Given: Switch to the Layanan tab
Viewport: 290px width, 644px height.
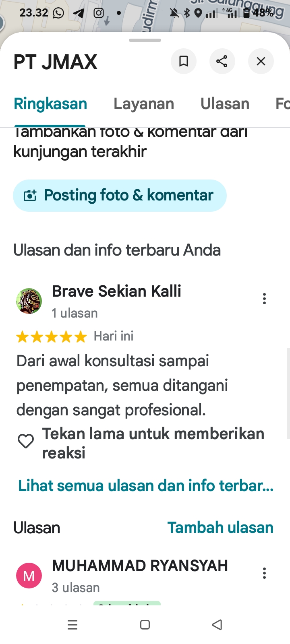Looking at the screenshot, I should click(144, 104).
